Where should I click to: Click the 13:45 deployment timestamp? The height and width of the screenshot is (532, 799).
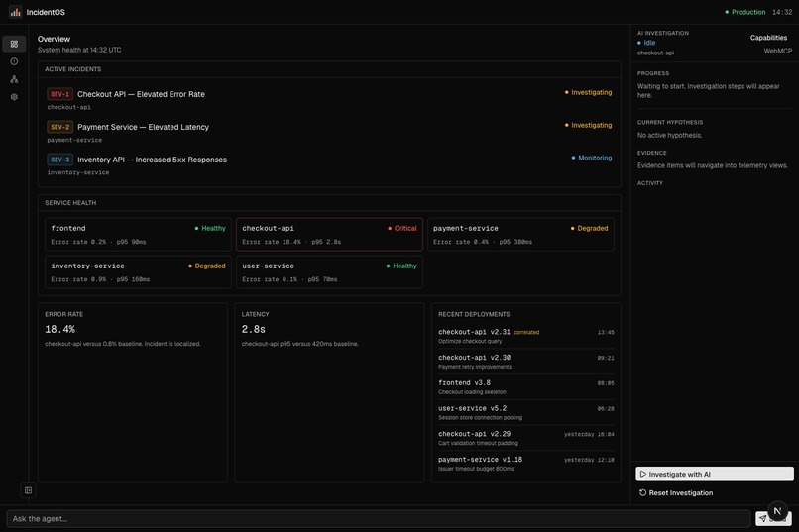[x=606, y=333]
